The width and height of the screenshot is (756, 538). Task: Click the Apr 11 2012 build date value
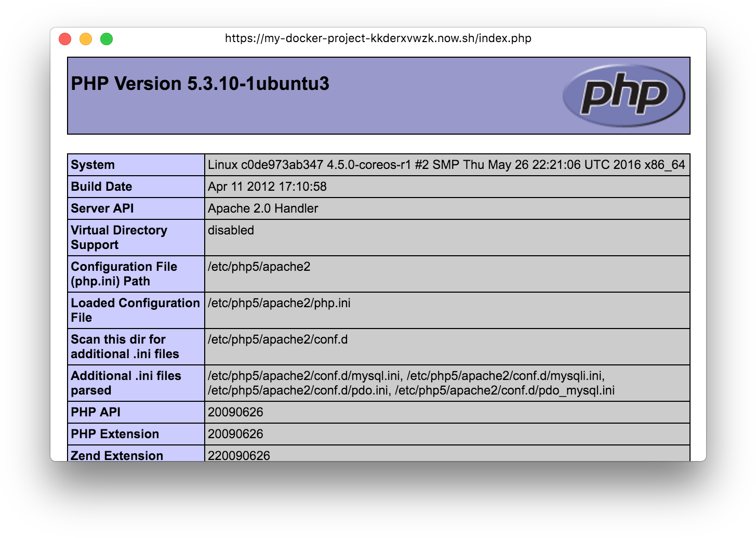(267, 187)
